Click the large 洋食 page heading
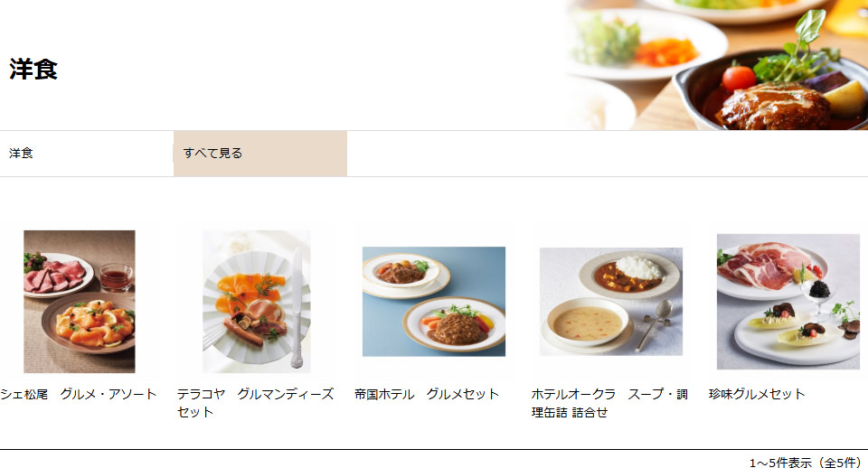868x468 pixels. [x=33, y=70]
